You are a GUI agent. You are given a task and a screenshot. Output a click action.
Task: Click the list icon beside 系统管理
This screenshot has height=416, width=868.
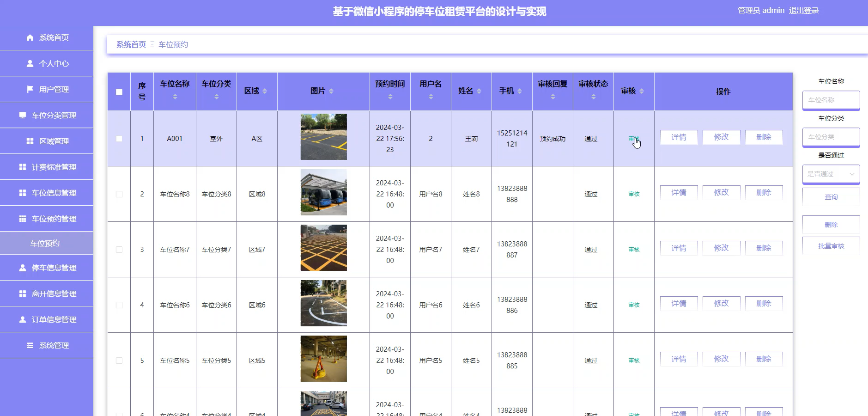(x=30, y=345)
